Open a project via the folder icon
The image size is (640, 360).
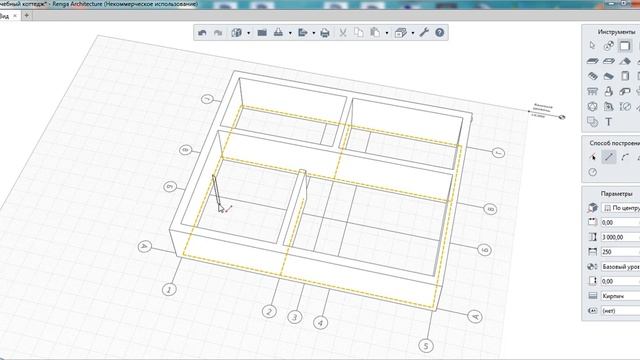point(262,33)
